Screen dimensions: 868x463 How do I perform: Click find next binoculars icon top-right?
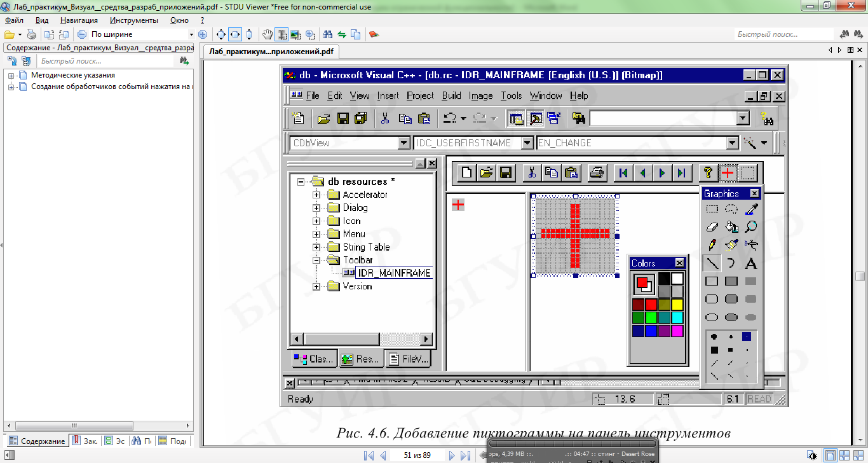tap(858, 34)
